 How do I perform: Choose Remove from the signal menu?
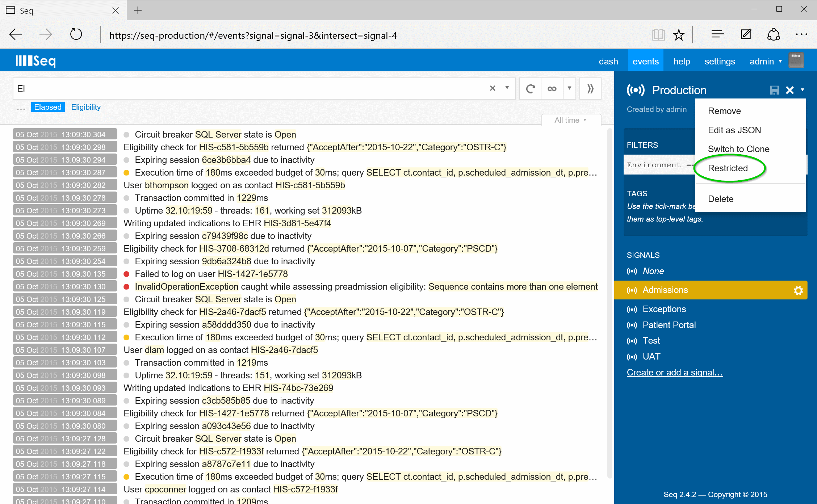pyautogui.click(x=750, y=111)
